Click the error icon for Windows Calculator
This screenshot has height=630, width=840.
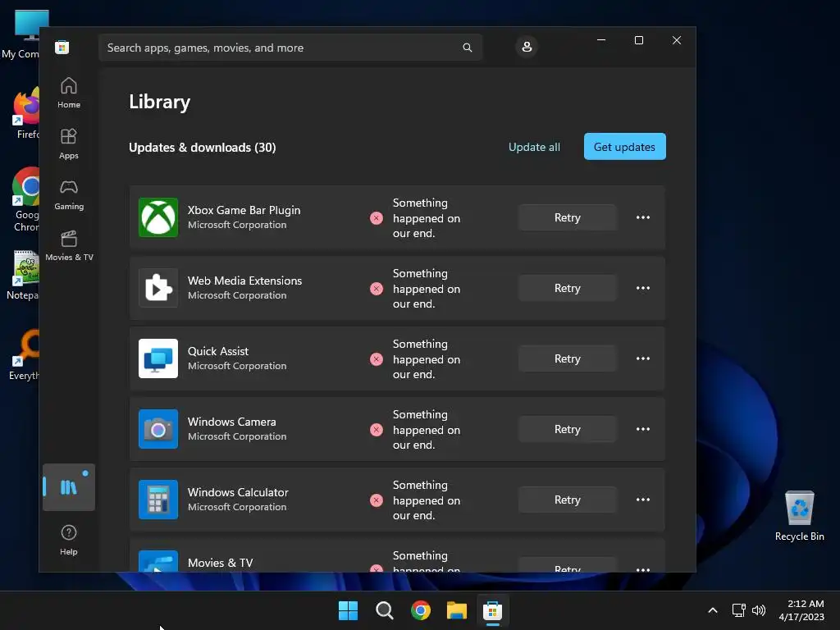[x=377, y=500]
